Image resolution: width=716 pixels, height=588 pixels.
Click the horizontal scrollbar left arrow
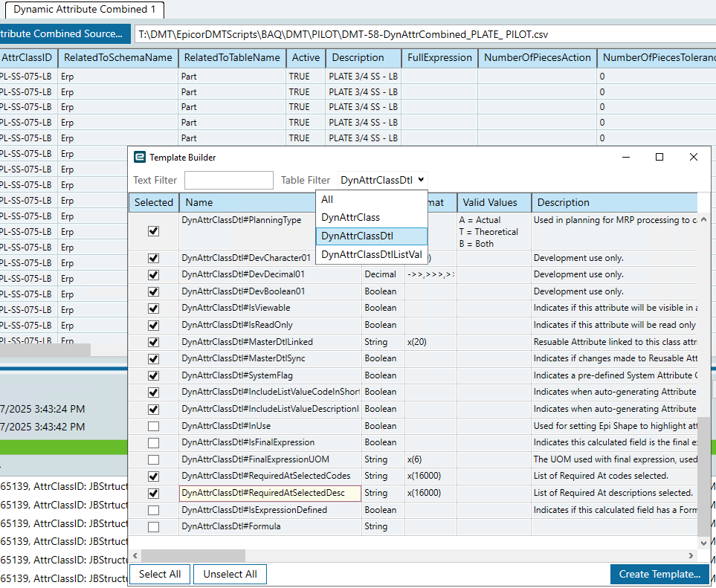click(135, 555)
